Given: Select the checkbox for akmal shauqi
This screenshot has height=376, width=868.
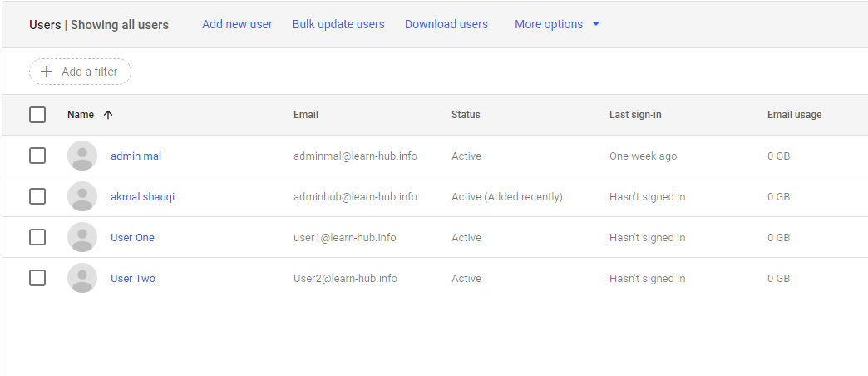Looking at the screenshot, I should pyautogui.click(x=37, y=196).
